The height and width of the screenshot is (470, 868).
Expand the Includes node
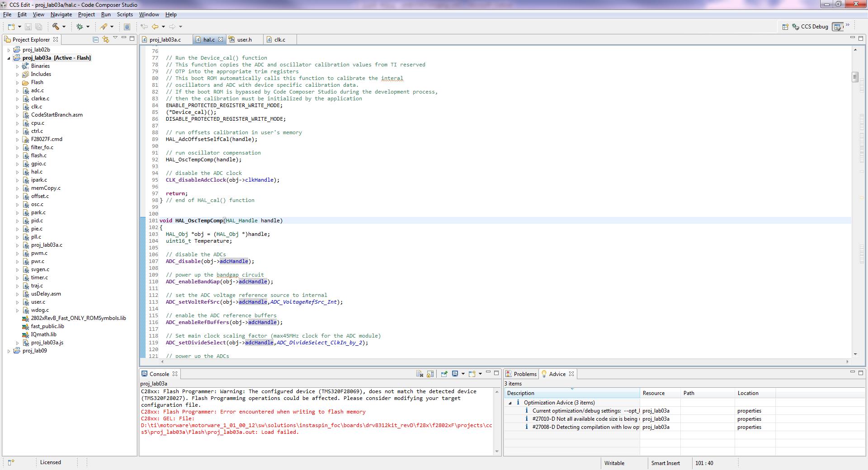[x=18, y=74]
